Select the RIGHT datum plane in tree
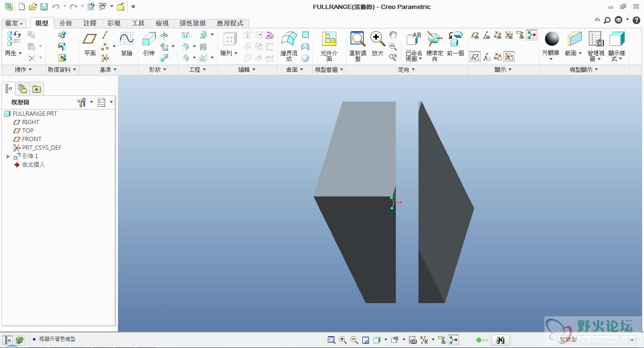This screenshot has height=348, width=644. (26, 122)
